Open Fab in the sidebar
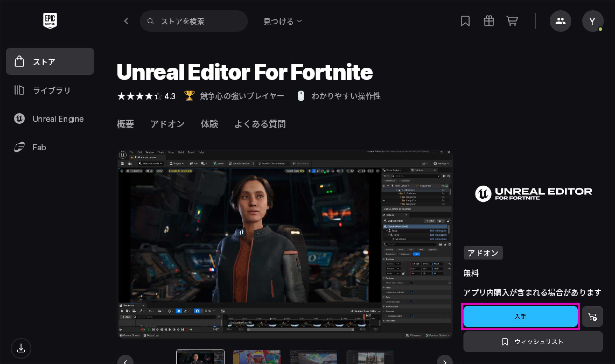This screenshot has height=364, width=615. coord(39,147)
